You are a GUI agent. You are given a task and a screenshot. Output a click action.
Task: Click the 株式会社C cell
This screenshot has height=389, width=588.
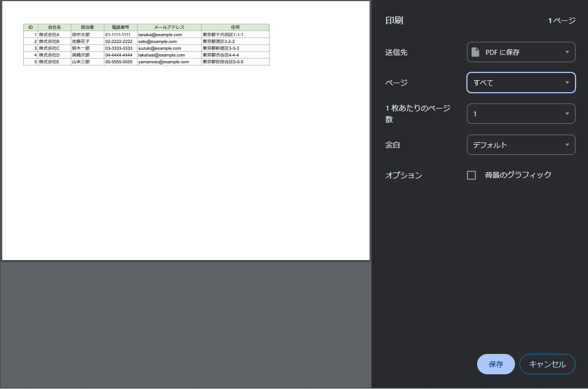(x=54, y=48)
